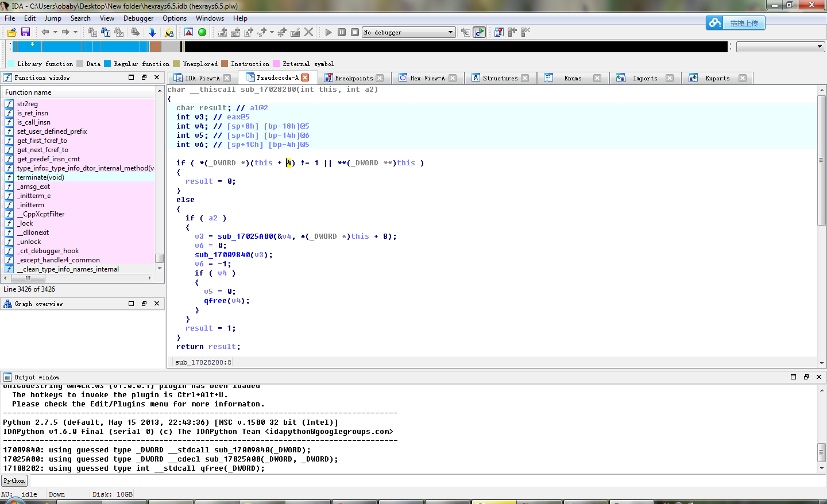Switch to the Breakpoints tab
The width and height of the screenshot is (827, 504).
354,78
